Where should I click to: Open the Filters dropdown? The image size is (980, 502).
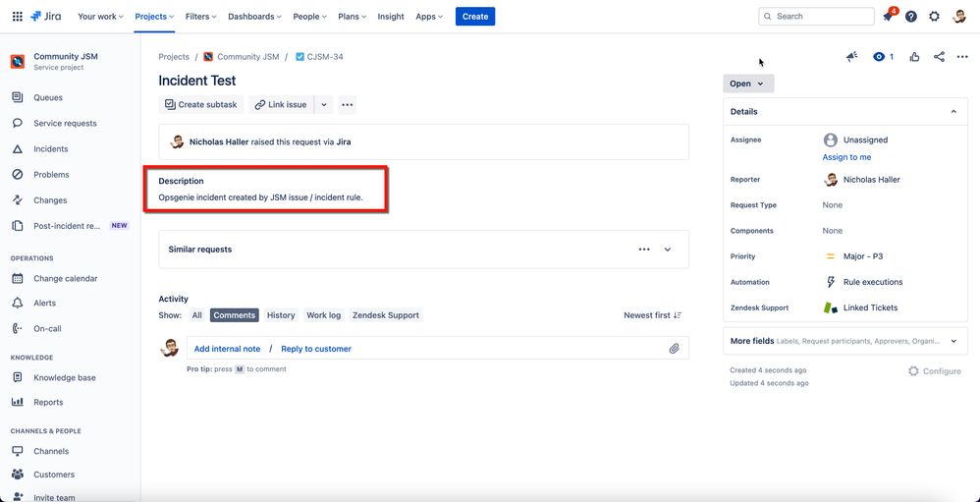200,17
